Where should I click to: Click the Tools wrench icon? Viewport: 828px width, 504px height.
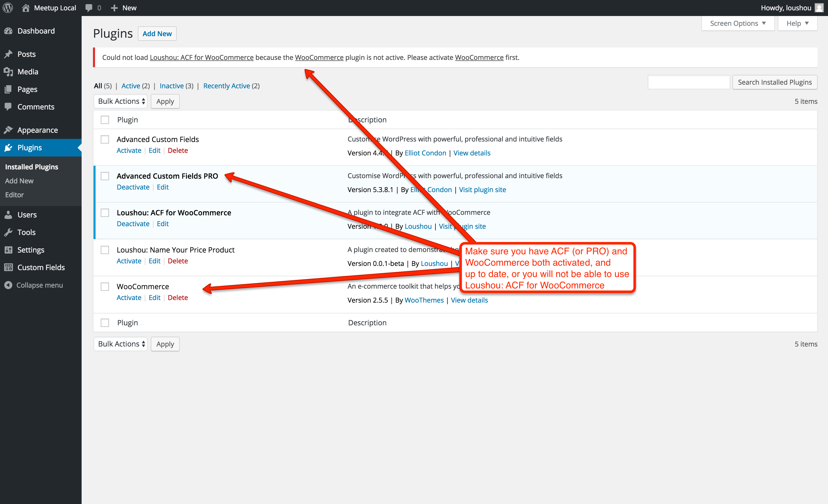[9, 232]
